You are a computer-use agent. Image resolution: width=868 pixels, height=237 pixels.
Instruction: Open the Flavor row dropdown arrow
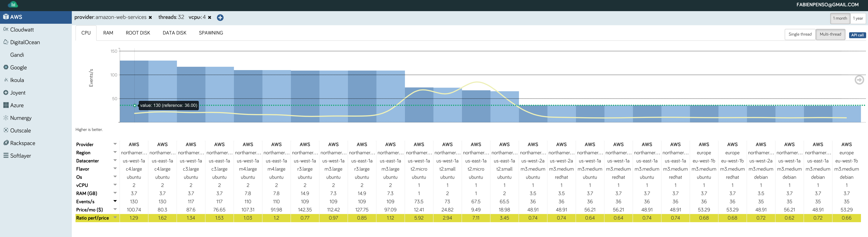click(115, 168)
